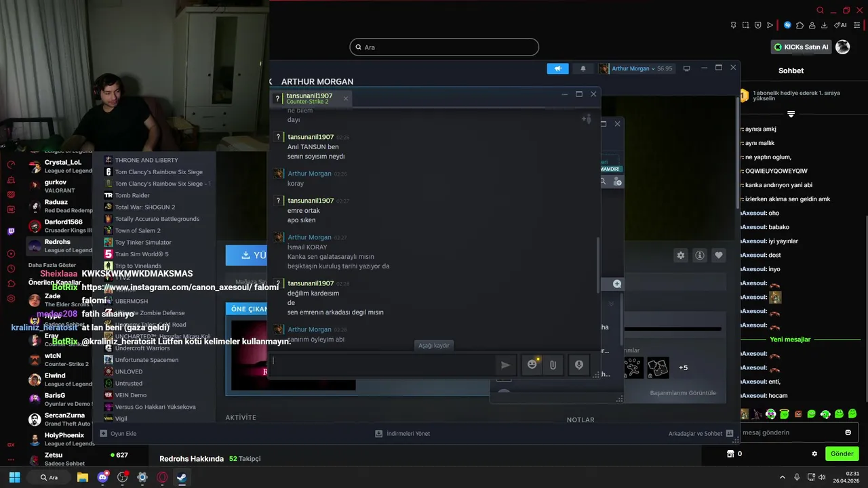868x488 pixels.
Task: Open Opera easy setup sliders icon
Action: coord(857,25)
